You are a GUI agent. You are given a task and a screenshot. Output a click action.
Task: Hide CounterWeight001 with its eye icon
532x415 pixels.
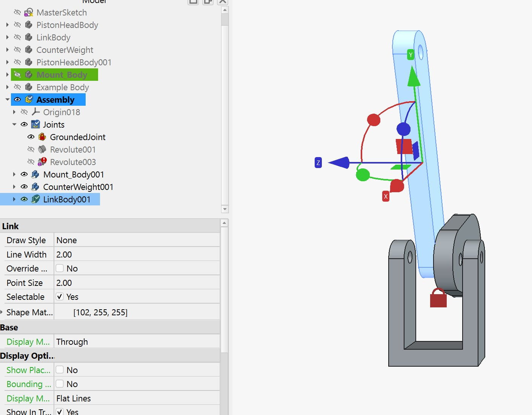pos(24,187)
